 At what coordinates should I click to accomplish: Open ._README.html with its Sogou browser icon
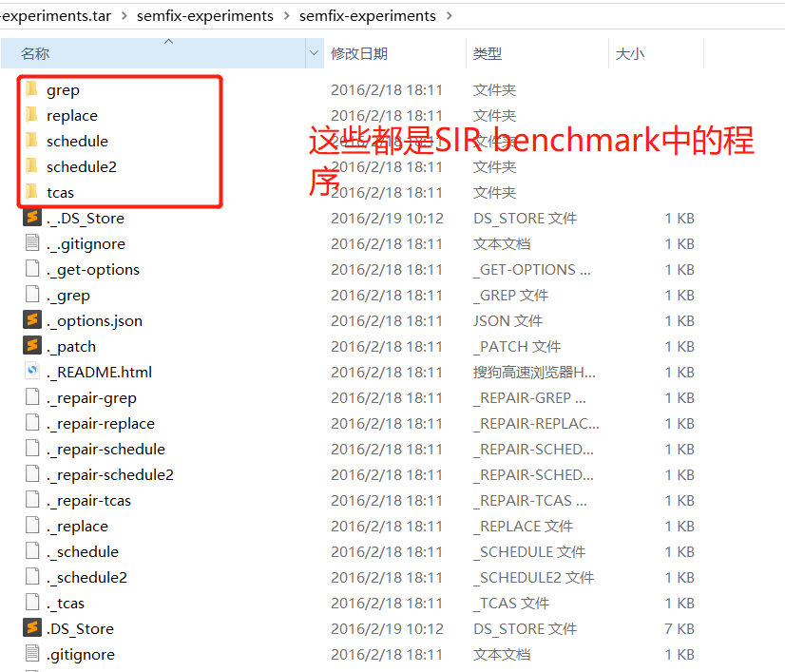tap(30, 372)
